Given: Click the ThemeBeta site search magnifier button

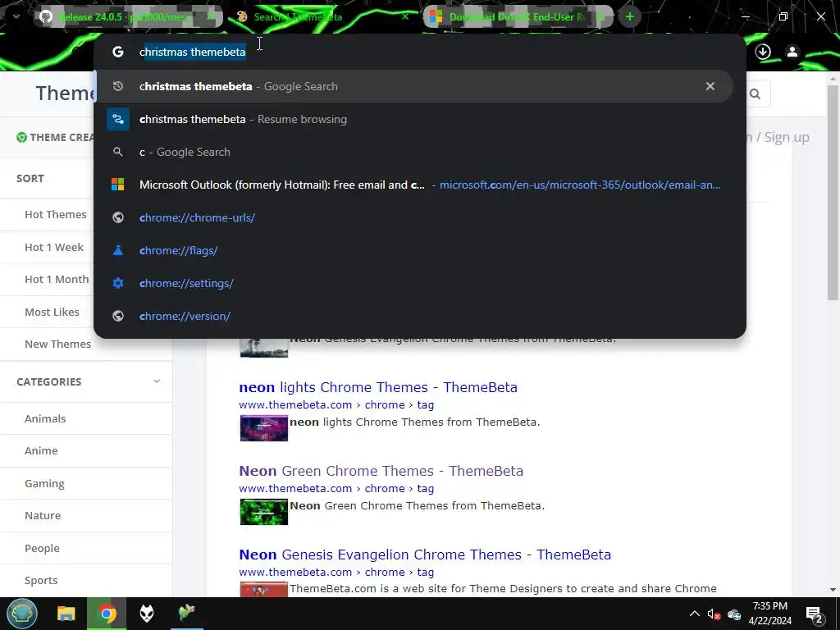Looking at the screenshot, I should (x=756, y=94).
